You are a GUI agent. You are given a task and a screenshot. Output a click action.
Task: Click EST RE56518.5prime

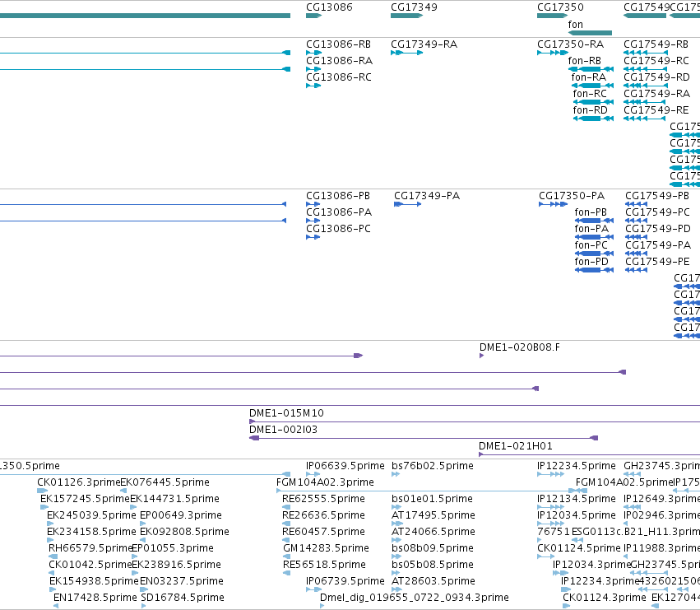(x=324, y=565)
